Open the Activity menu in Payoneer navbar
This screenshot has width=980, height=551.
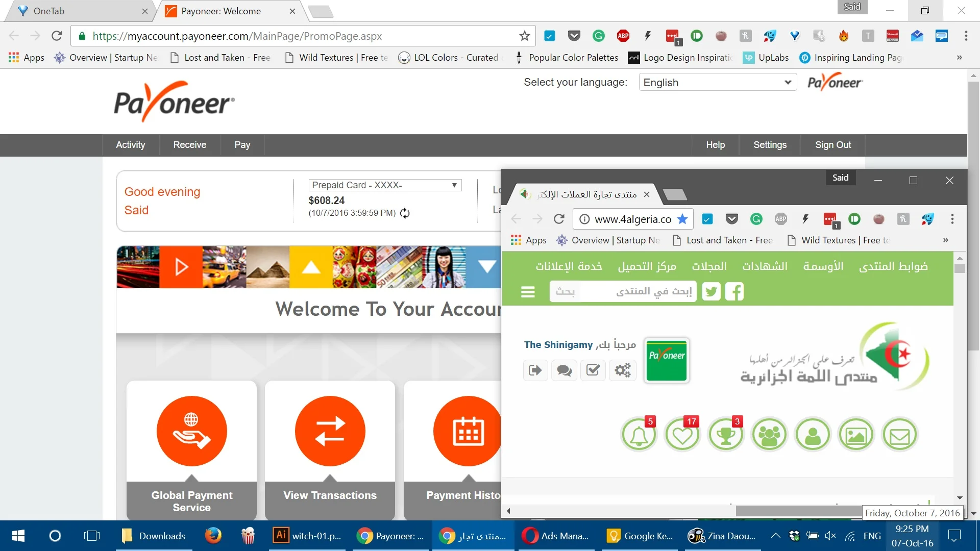click(x=130, y=145)
